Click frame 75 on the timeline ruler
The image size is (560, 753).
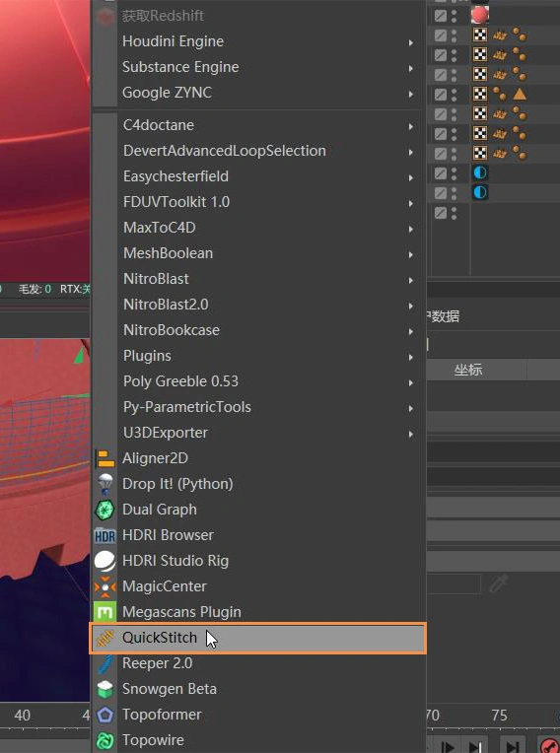pyautogui.click(x=499, y=716)
